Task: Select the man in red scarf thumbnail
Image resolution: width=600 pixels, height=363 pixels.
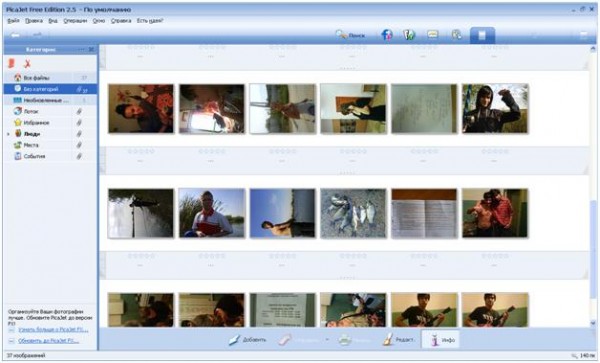Action: coord(212,213)
